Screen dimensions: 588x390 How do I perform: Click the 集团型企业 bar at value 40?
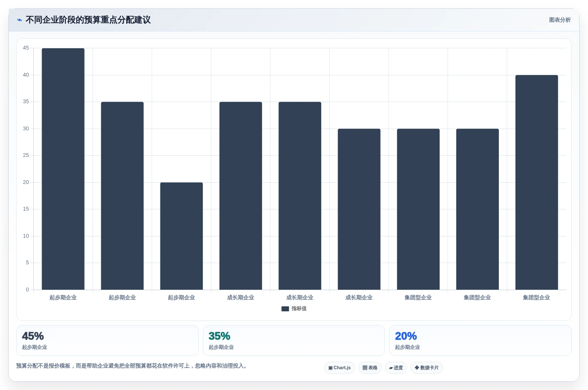point(537,182)
